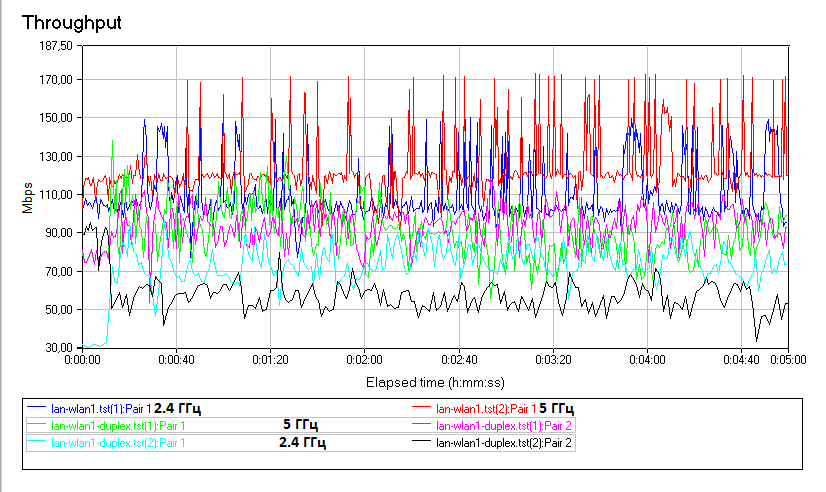Click the green line swatch in the legend

(x=38, y=426)
